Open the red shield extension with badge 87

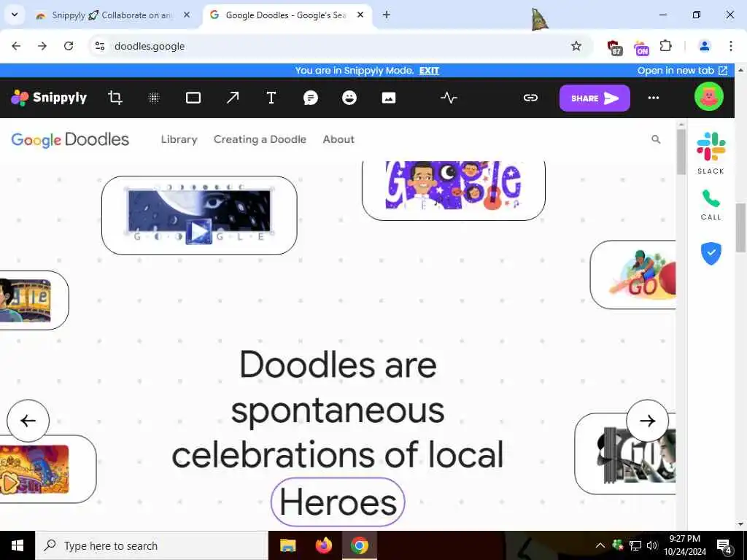coord(614,47)
